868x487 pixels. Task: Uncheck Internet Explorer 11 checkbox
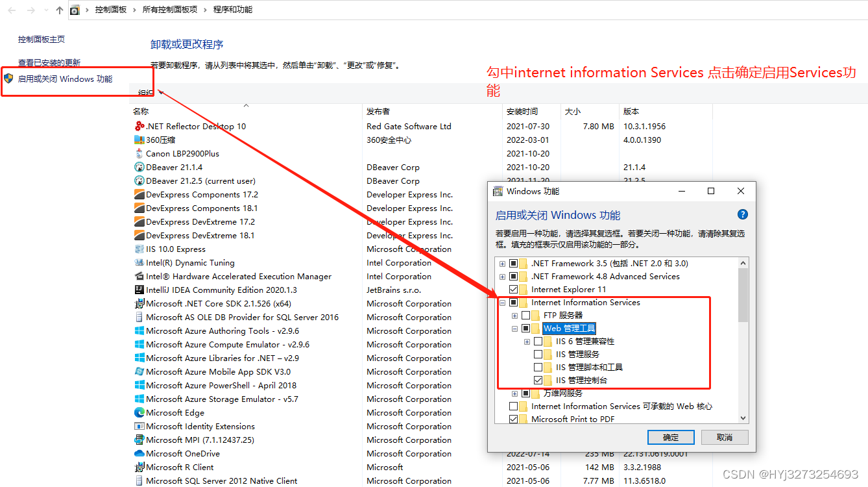514,290
